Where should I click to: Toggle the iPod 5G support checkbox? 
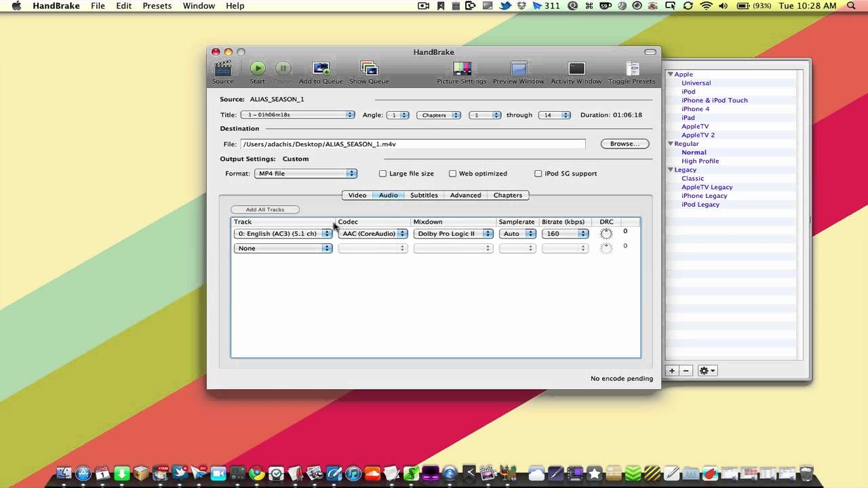(538, 174)
